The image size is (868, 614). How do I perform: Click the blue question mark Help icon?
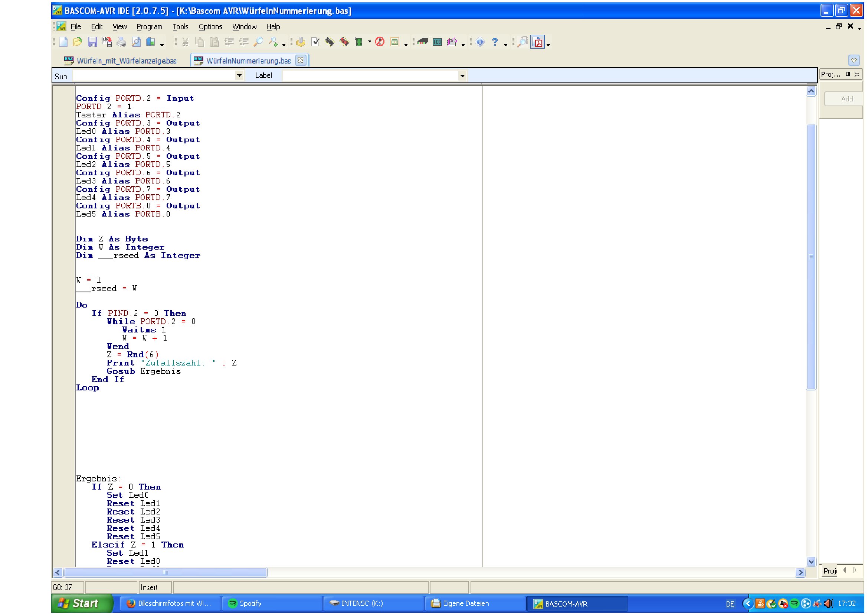pos(494,42)
